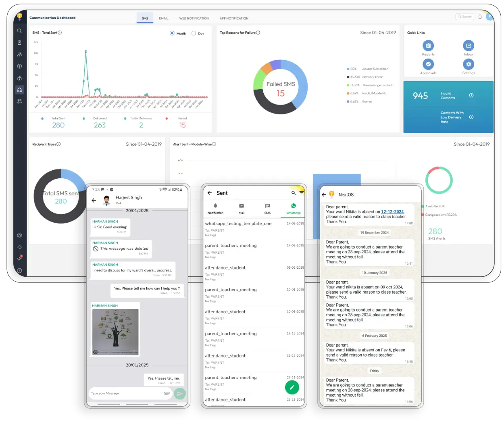Click info icon next to Alert Sent - Module-Wise
This screenshot has width=504, height=424.
(x=214, y=144)
